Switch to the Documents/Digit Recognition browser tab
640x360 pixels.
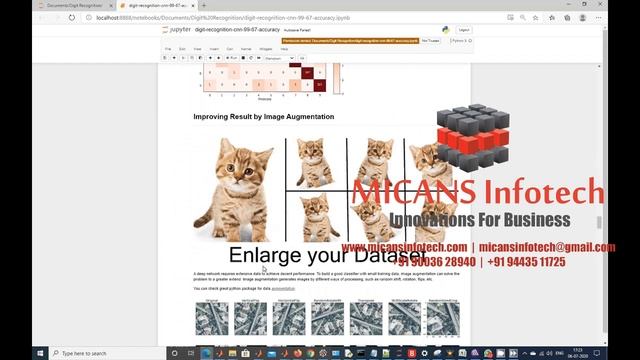[x=74, y=6]
